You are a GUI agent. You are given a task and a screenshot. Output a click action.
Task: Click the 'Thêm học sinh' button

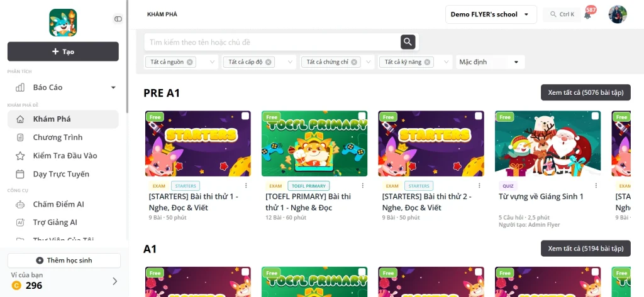click(64, 261)
